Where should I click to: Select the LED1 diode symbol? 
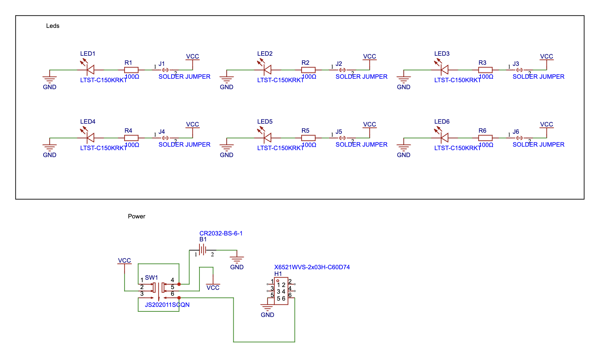90,70
